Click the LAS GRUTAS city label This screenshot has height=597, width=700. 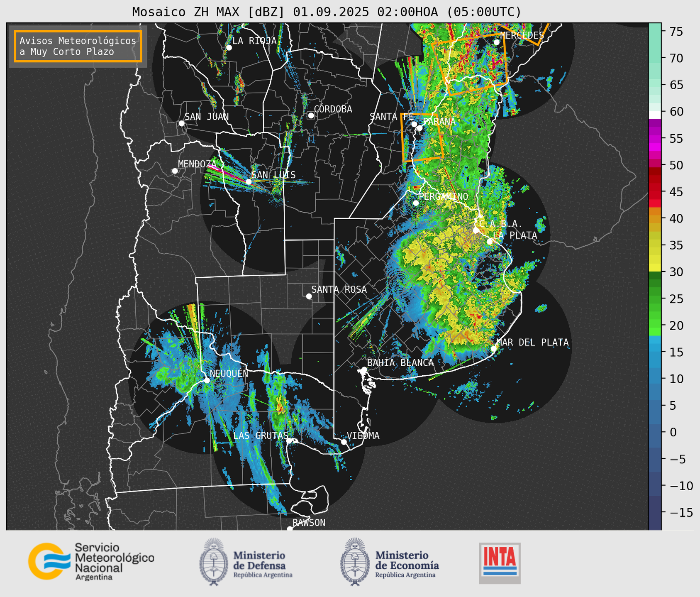[x=261, y=436]
